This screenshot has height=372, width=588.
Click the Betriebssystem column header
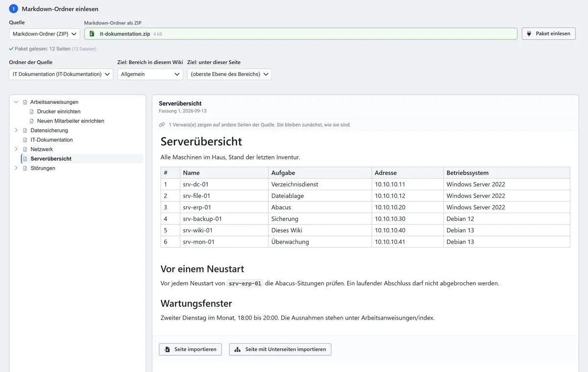tap(507, 173)
